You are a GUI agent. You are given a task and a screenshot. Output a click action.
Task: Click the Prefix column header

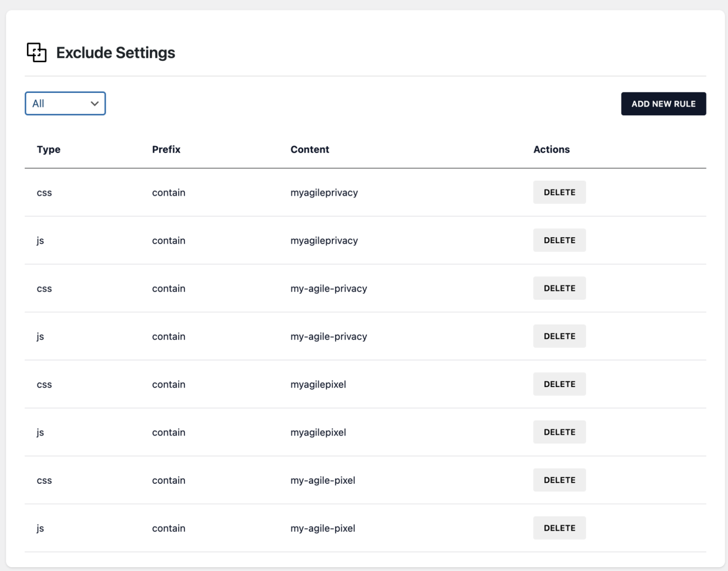coord(166,149)
